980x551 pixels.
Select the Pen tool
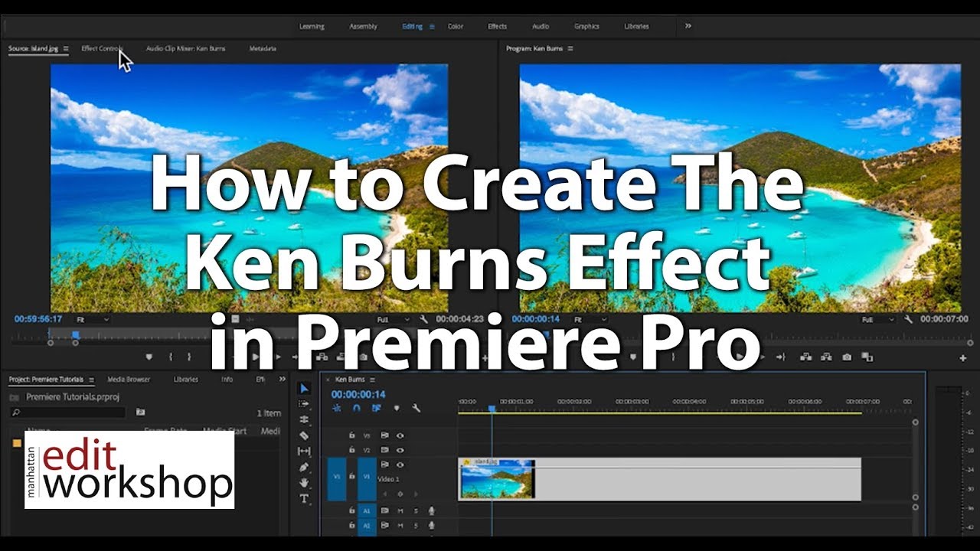tap(304, 467)
